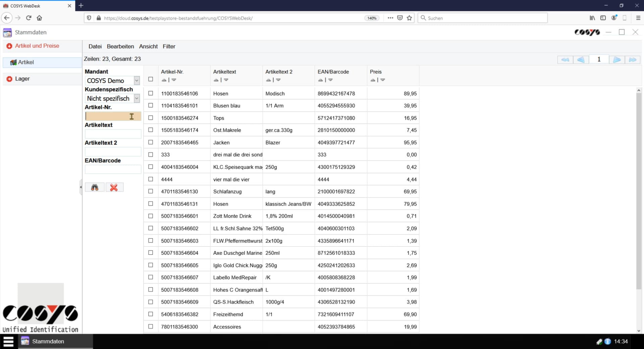Check the Ost.Makrele row checkbox
Viewport: 644px width, 349px height.
[151, 130]
